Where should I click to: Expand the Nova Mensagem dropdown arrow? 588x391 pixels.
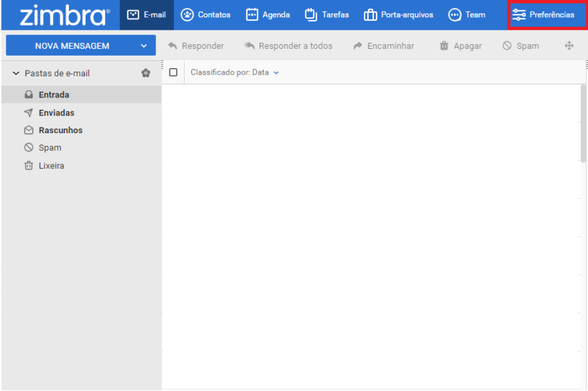point(144,46)
